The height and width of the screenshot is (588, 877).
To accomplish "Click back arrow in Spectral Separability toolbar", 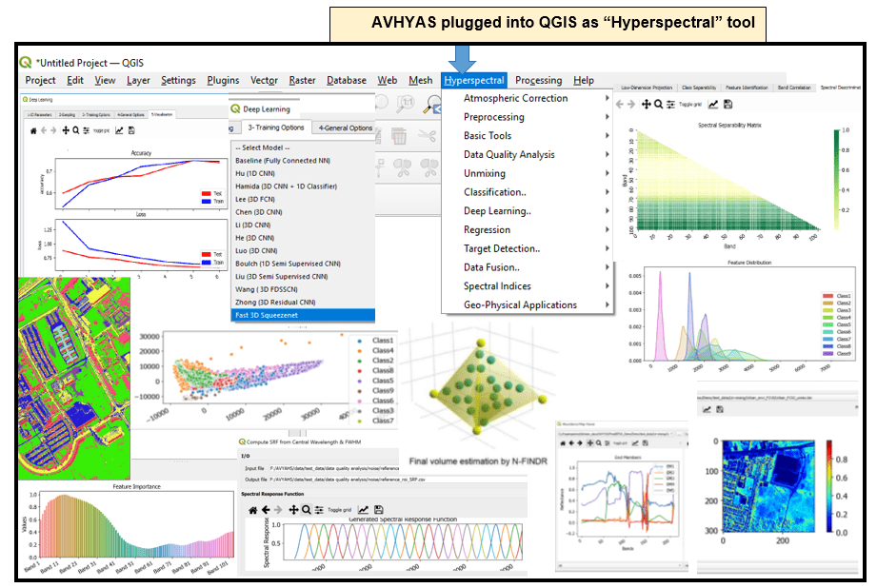I will tap(620, 105).
